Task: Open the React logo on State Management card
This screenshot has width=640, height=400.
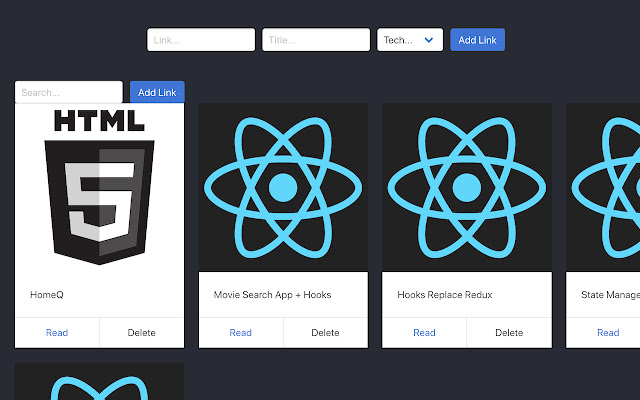Action: (603, 187)
